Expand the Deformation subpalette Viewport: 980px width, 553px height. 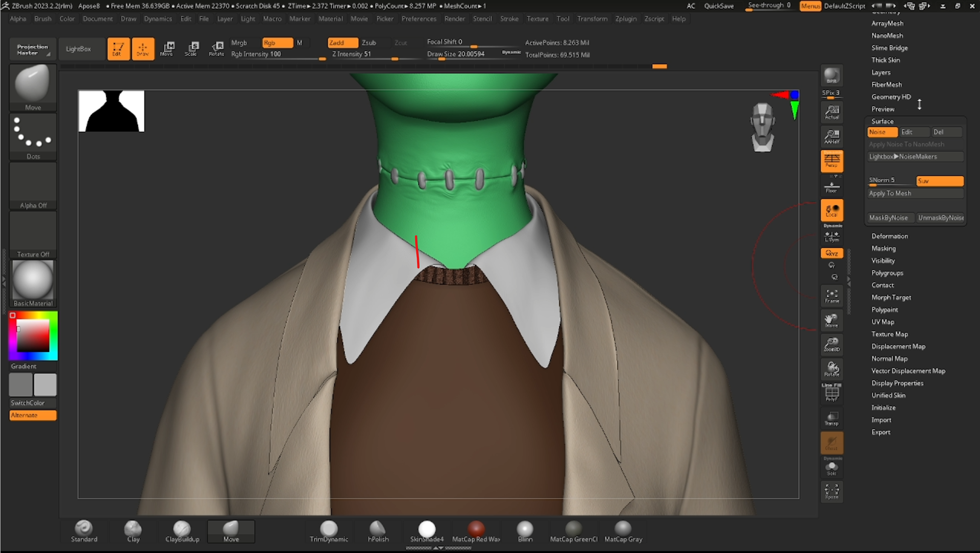(x=889, y=236)
